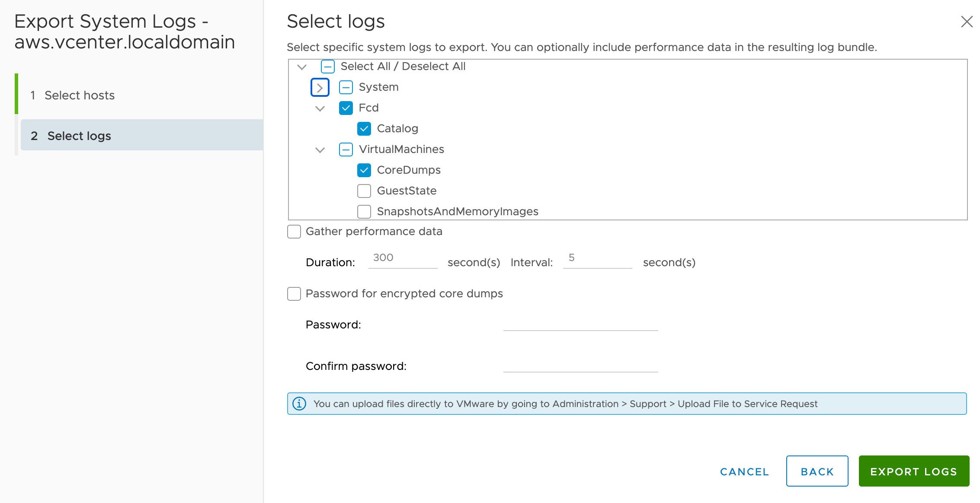Viewport: 980px width, 503px height.
Task: Enable the GuestState log option
Action: pyautogui.click(x=364, y=191)
